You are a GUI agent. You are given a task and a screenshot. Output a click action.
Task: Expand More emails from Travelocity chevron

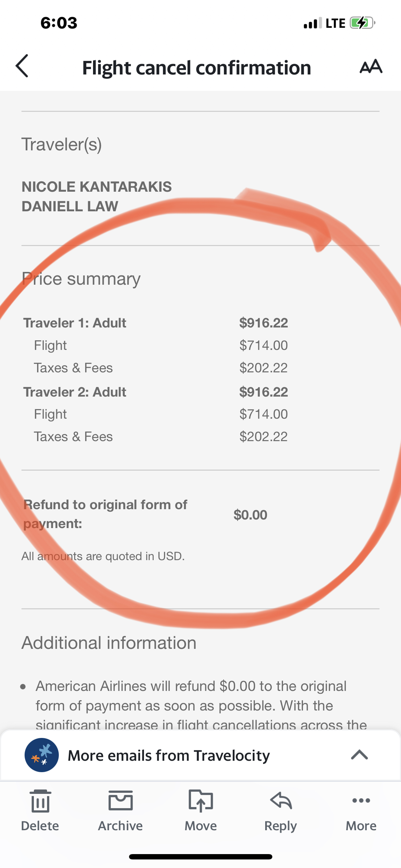pyautogui.click(x=359, y=755)
